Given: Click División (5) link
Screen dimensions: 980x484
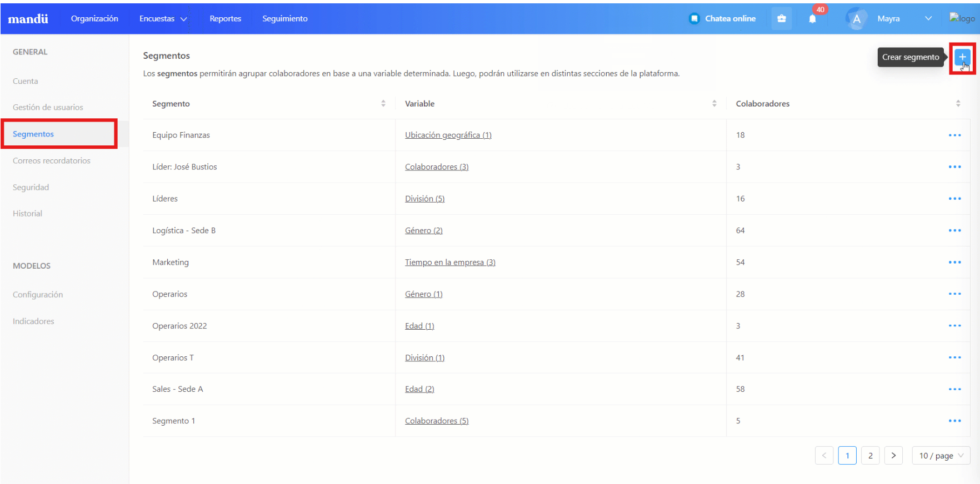Looking at the screenshot, I should tap(425, 199).
